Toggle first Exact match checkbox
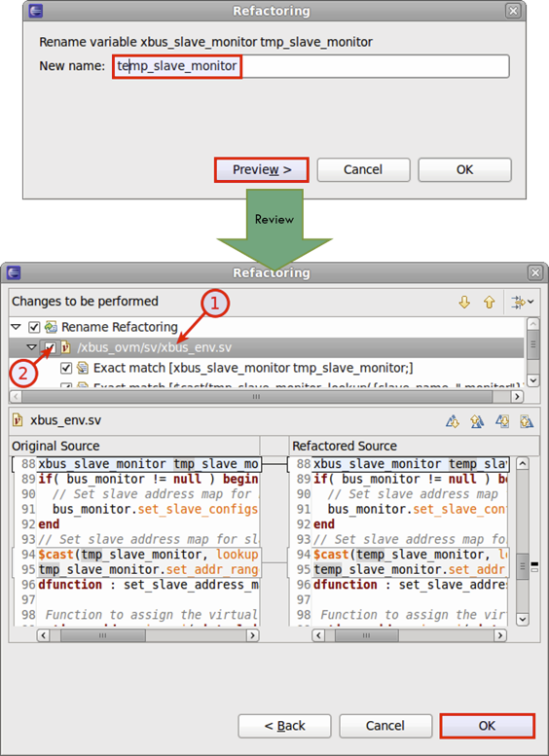 pos(66,369)
